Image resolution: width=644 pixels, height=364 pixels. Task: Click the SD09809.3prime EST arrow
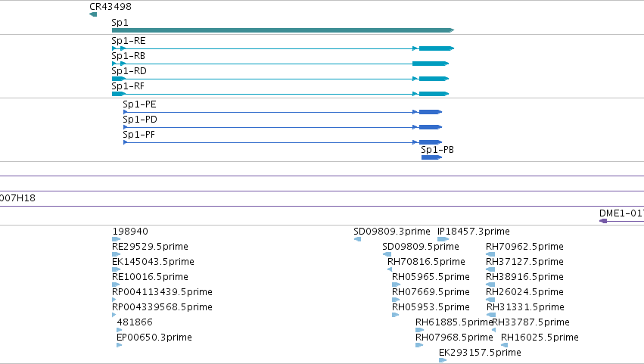357,239
